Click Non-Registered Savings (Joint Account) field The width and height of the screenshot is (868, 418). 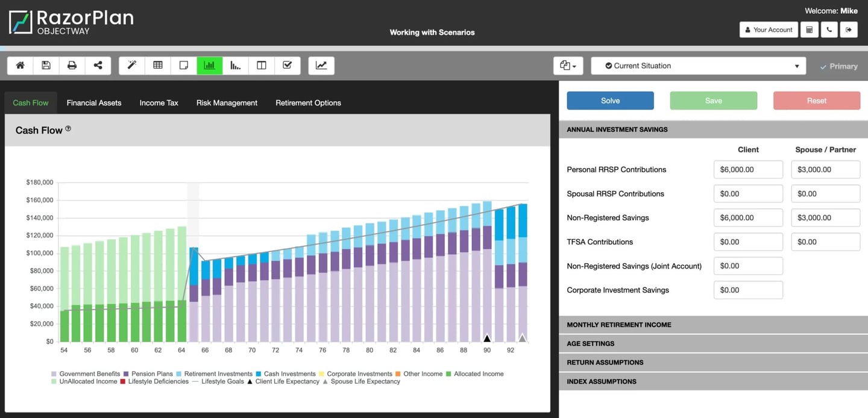click(x=748, y=266)
